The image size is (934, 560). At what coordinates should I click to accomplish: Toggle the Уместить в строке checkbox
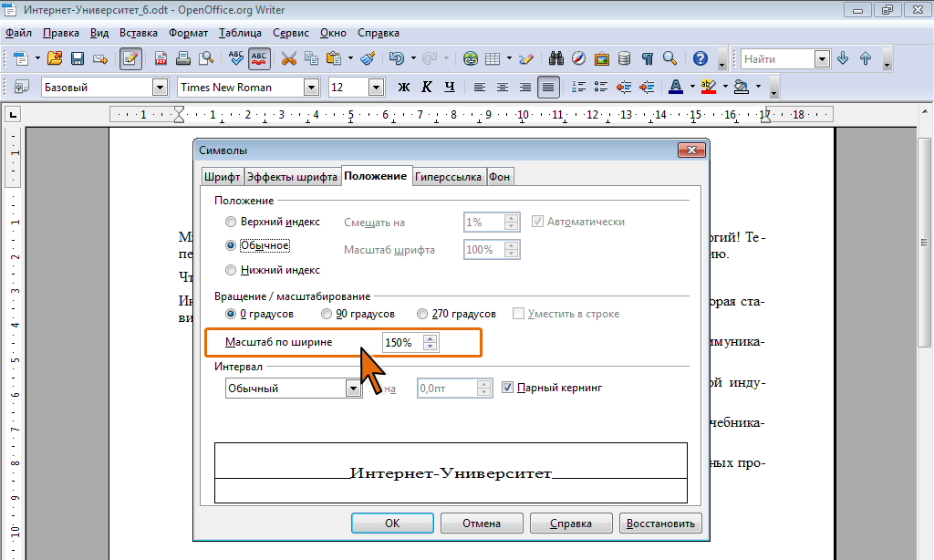click(x=518, y=314)
